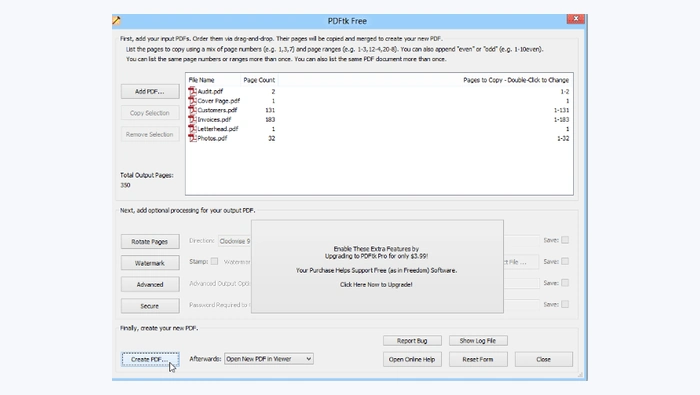Open the Afterwards dropdown list
This screenshot has height=395, width=700.
(269, 359)
